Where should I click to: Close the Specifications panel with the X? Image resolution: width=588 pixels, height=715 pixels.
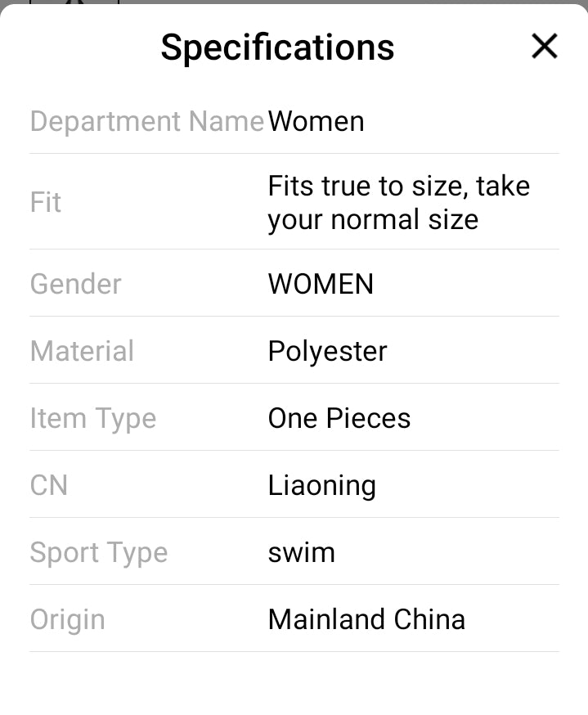click(544, 47)
